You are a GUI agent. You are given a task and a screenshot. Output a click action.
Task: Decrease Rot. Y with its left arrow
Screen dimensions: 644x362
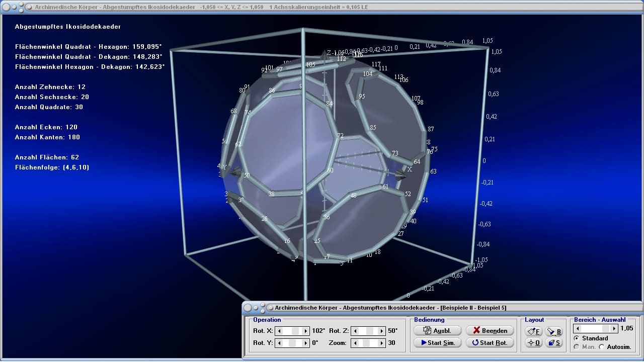click(x=279, y=343)
